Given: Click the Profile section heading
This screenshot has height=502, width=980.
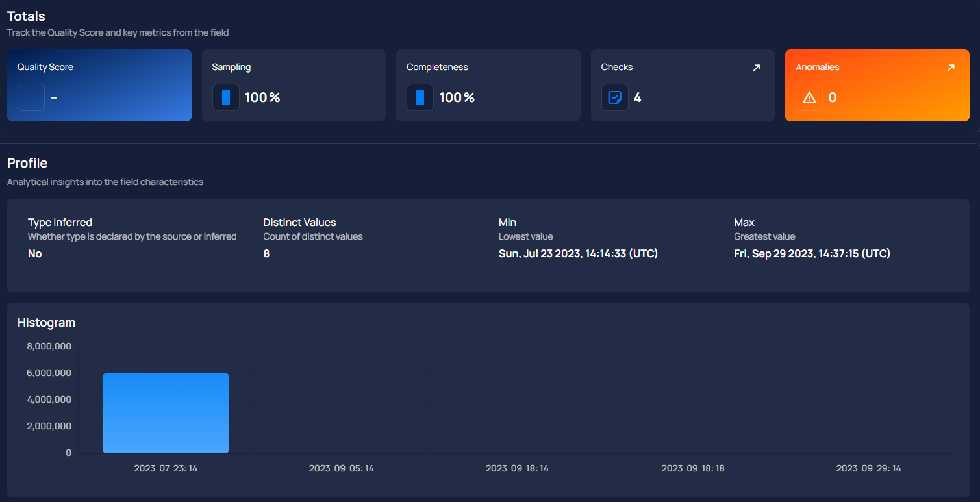Looking at the screenshot, I should (x=27, y=163).
